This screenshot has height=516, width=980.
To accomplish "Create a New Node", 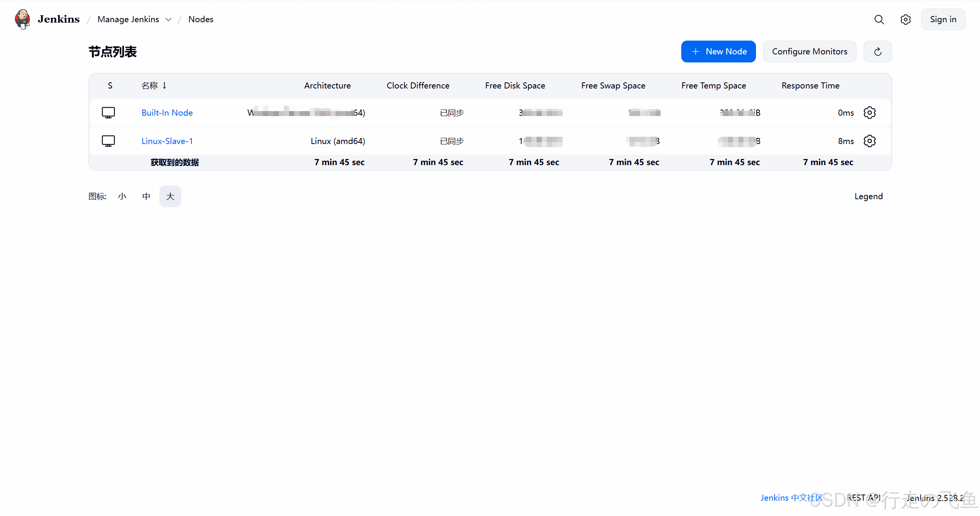I will (718, 51).
